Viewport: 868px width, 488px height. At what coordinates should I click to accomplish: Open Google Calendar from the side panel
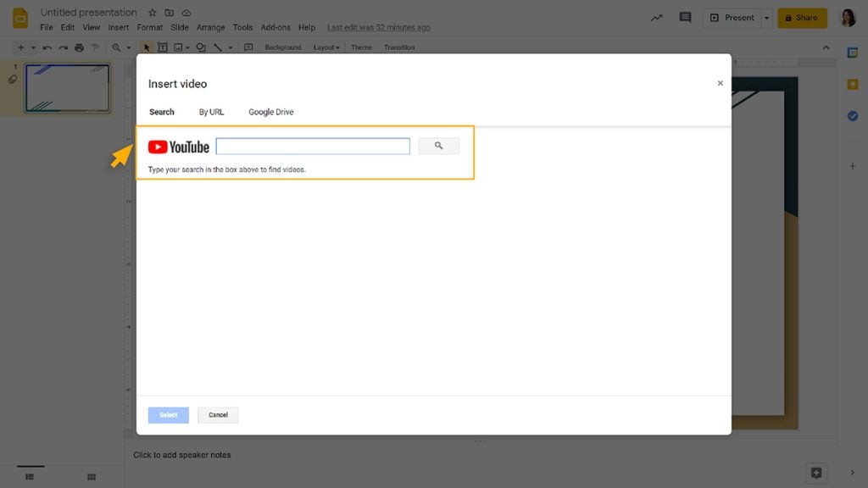coord(853,51)
